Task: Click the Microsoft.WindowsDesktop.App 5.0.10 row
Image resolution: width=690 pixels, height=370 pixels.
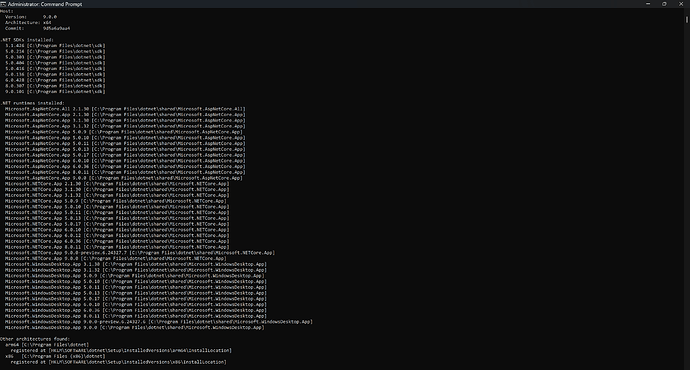Action: coord(136,281)
